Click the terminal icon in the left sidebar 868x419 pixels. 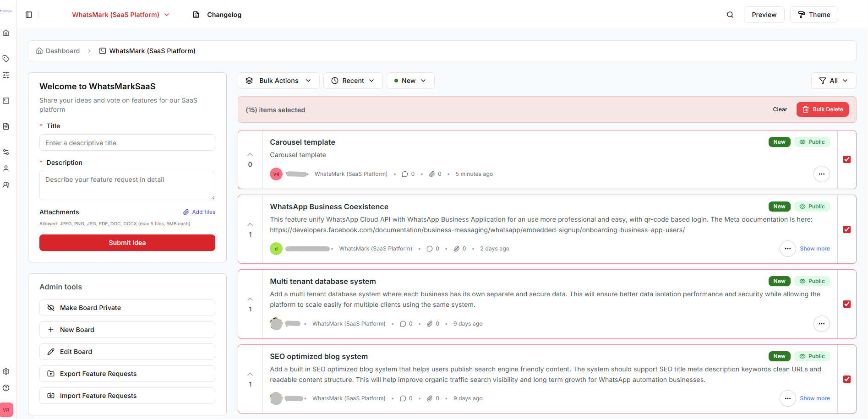click(x=6, y=101)
